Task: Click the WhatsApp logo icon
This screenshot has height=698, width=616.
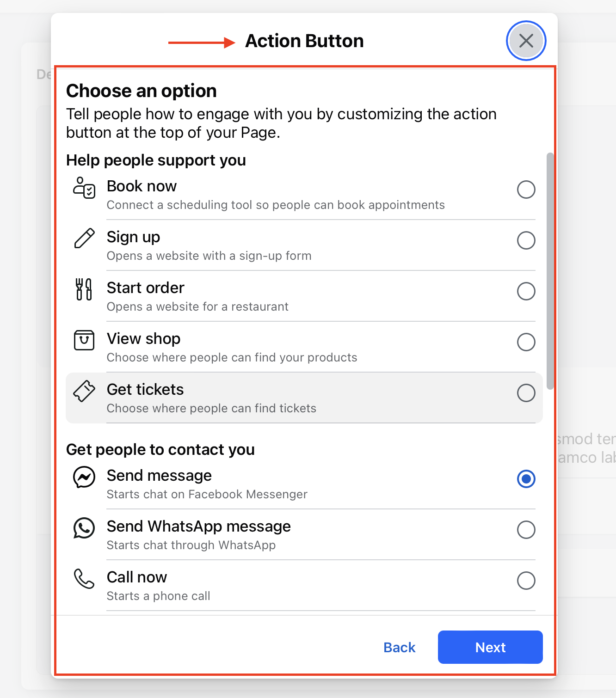Action: click(84, 528)
